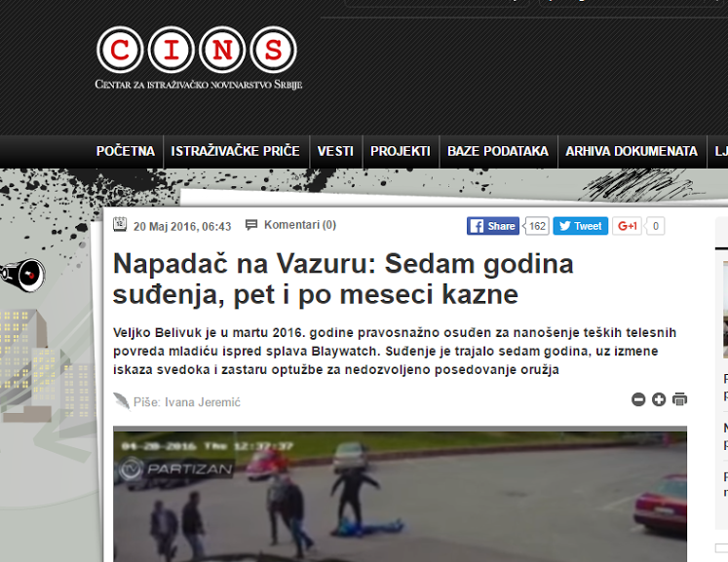728x562 pixels.
Task: Click the Partizan surveillance video image
Action: [400, 494]
